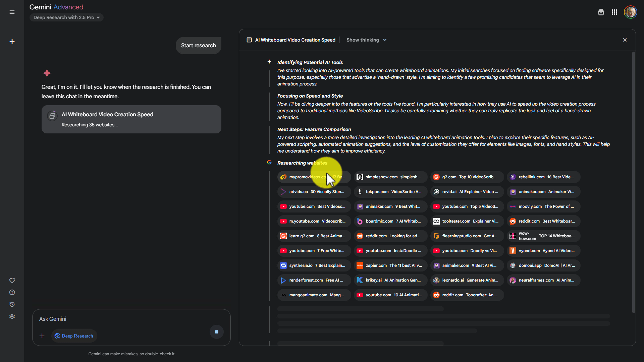Expand the Show thinking dropdown
The width and height of the screenshot is (644, 362).
tap(366, 40)
